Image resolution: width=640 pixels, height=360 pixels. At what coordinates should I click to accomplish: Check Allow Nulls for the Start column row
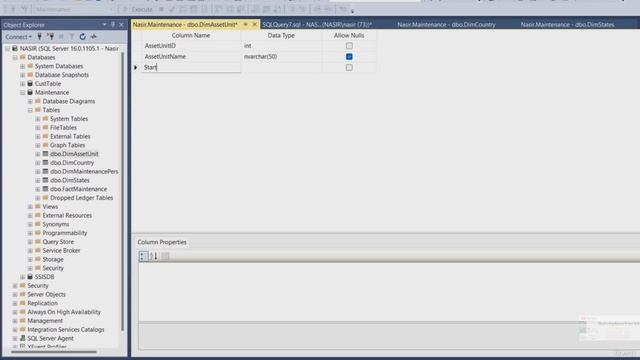coord(349,67)
